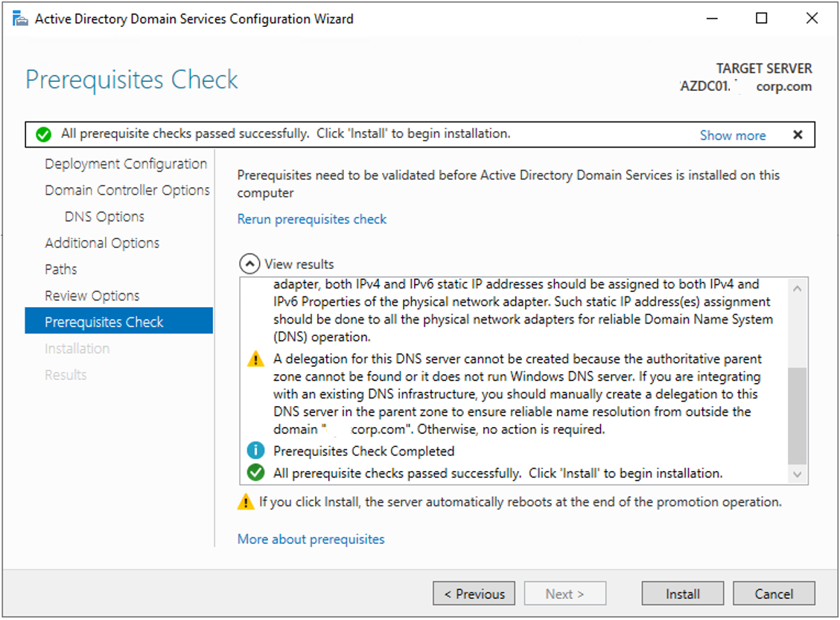
Task: Minimize the wizard window
Action: (711, 19)
